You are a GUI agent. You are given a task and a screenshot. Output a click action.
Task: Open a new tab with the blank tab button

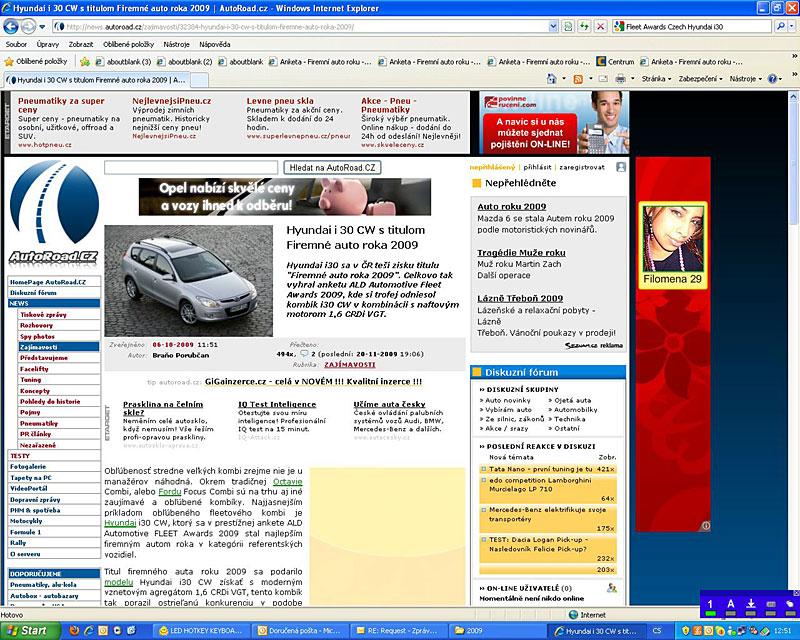(199, 80)
